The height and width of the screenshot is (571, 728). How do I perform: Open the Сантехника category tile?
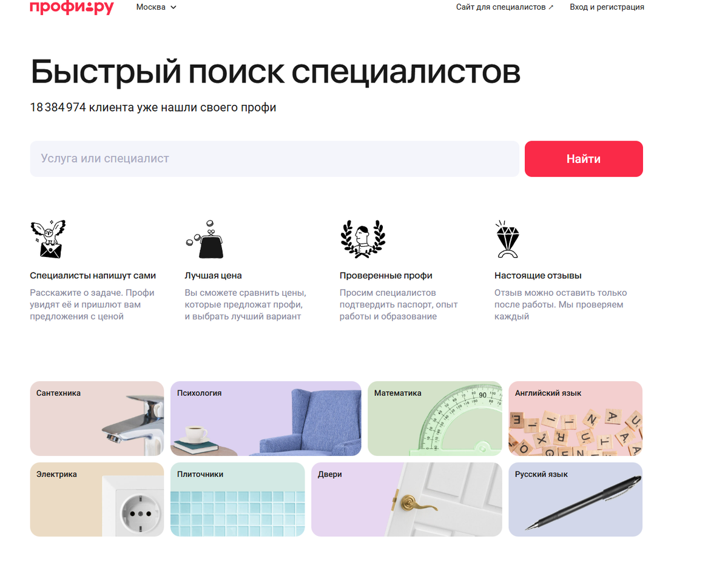tap(97, 418)
